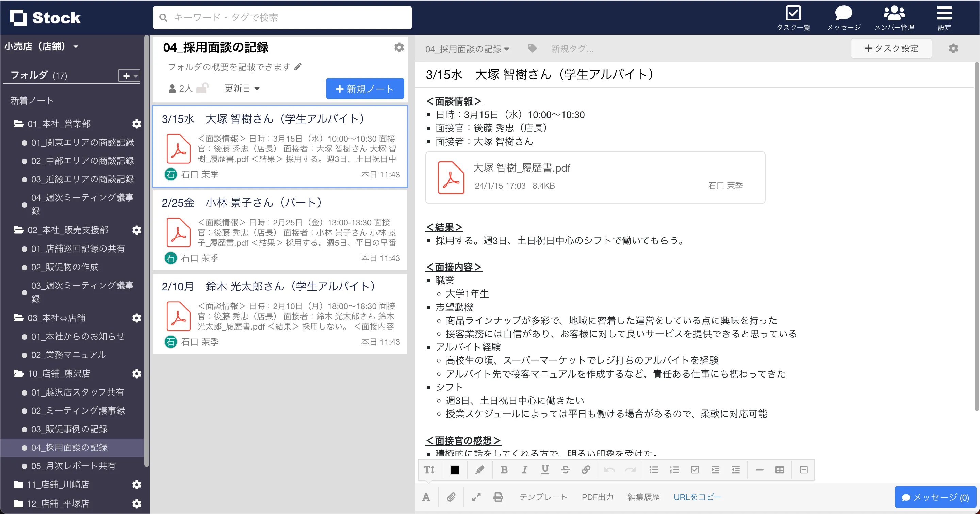980x514 pixels.
Task: Select the 05_月次レポート共有 folder item
Action: pyautogui.click(x=73, y=466)
